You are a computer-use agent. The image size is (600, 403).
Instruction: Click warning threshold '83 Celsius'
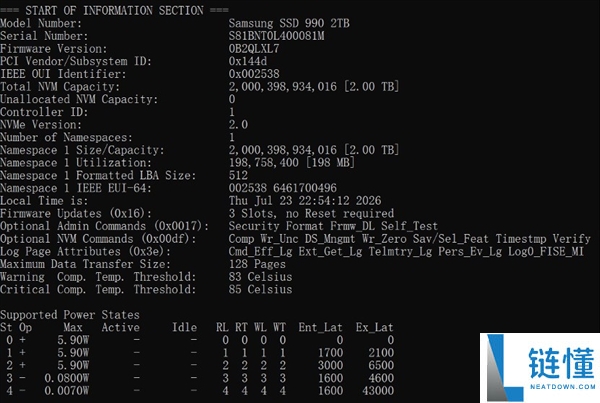pyautogui.click(x=260, y=276)
